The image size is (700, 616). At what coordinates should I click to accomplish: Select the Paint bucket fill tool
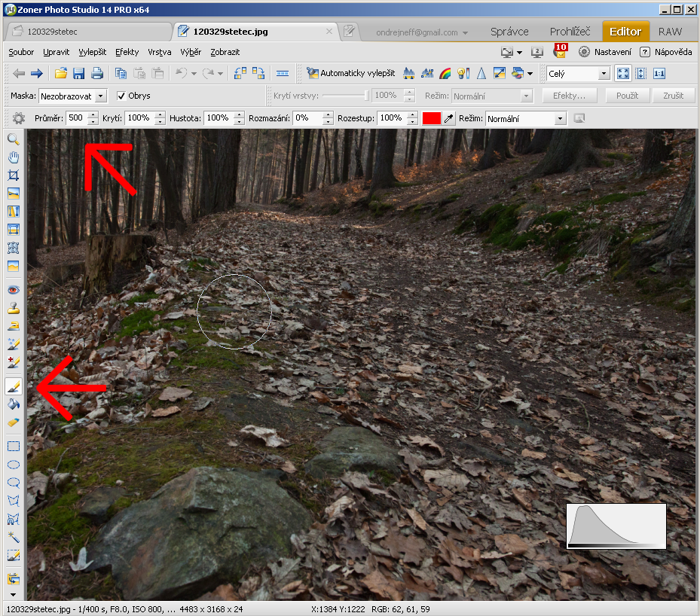coord(13,404)
